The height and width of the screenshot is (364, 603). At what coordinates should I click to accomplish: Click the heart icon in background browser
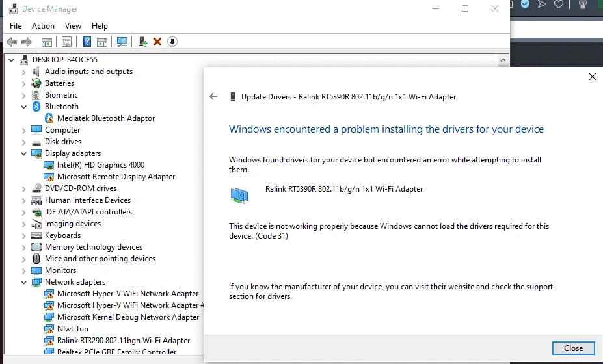(x=559, y=5)
